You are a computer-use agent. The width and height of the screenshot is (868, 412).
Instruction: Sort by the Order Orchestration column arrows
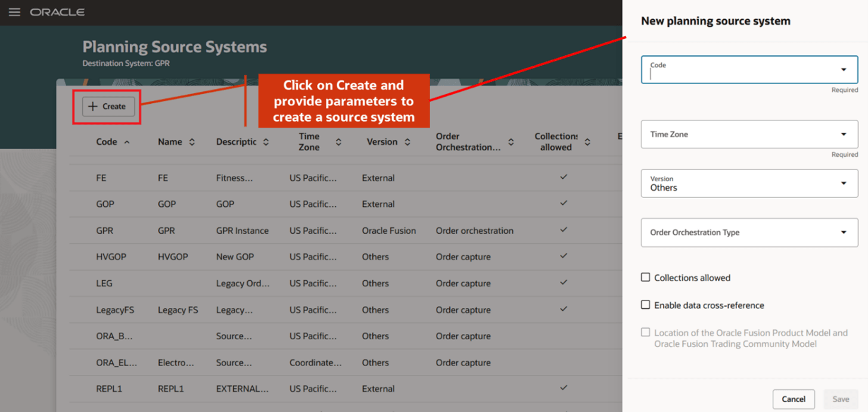(511, 142)
